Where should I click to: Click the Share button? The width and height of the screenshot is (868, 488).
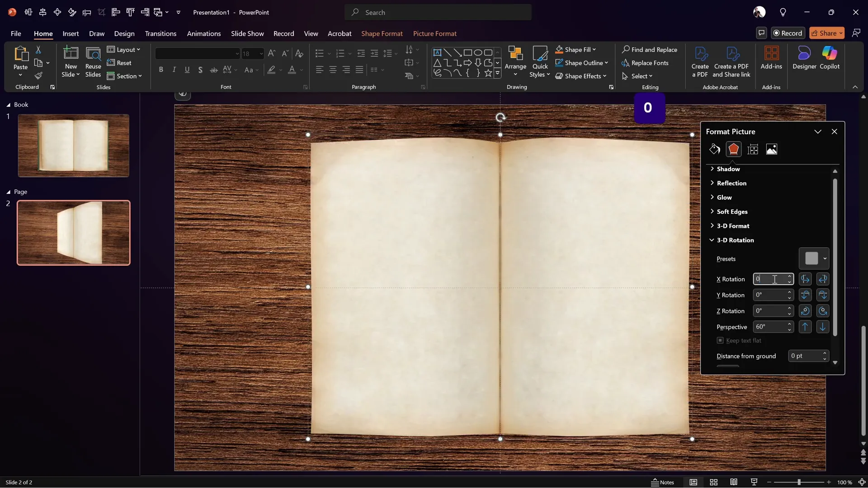click(827, 33)
